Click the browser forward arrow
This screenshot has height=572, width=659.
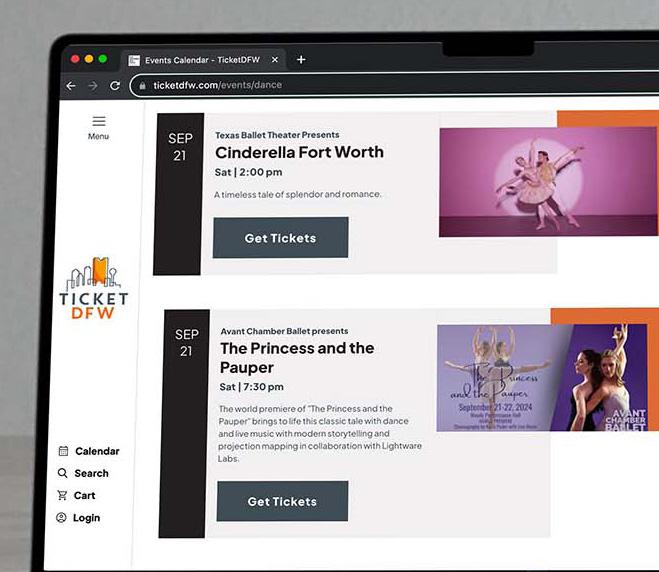tap(93, 86)
